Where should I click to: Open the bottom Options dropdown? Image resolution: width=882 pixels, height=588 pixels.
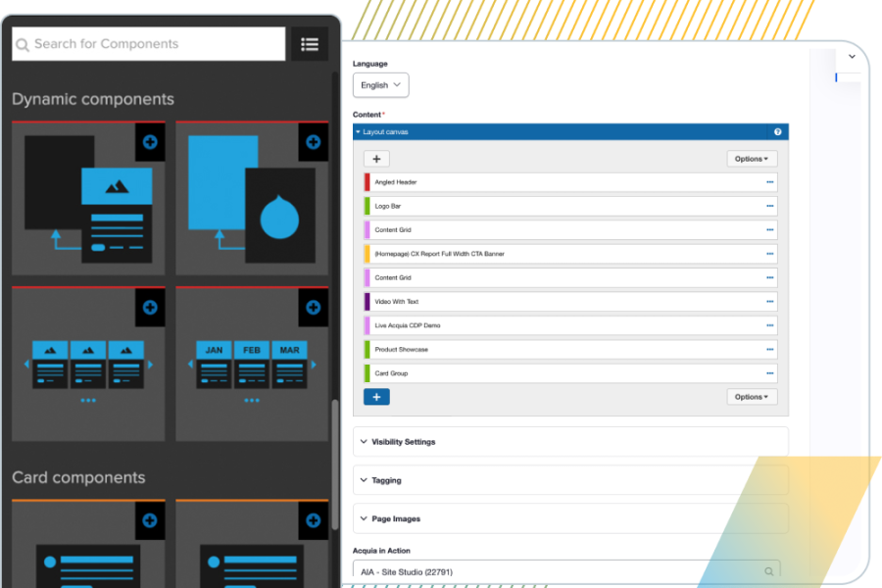coord(752,397)
